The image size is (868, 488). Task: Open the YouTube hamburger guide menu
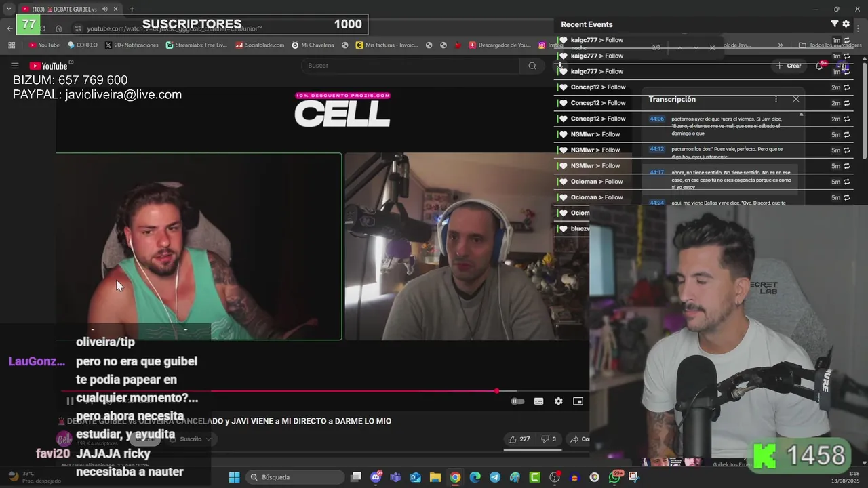(14, 66)
